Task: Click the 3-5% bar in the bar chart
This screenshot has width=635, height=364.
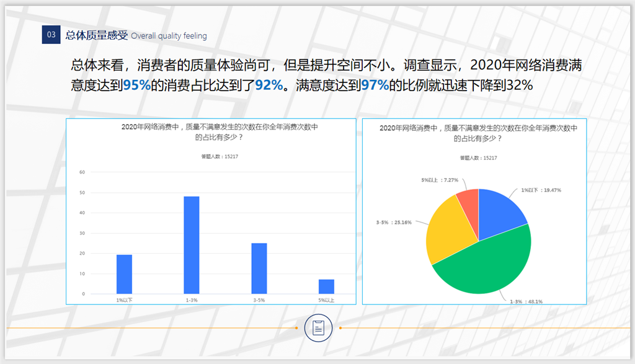Action: click(259, 269)
